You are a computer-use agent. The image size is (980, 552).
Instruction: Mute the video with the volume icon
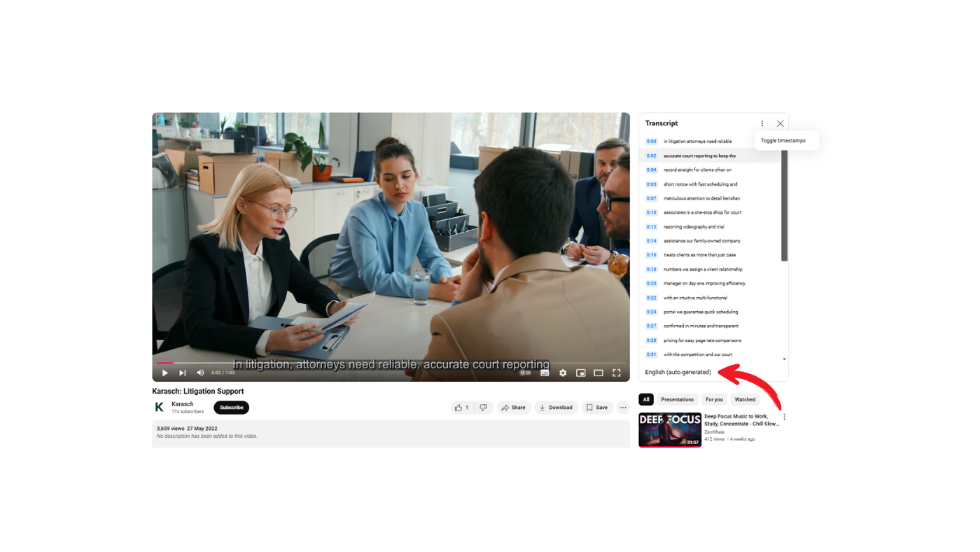click(199, 372)
